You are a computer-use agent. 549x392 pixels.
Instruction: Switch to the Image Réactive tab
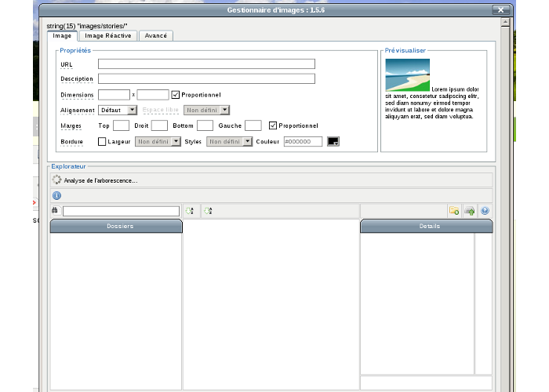coord(109,35)
